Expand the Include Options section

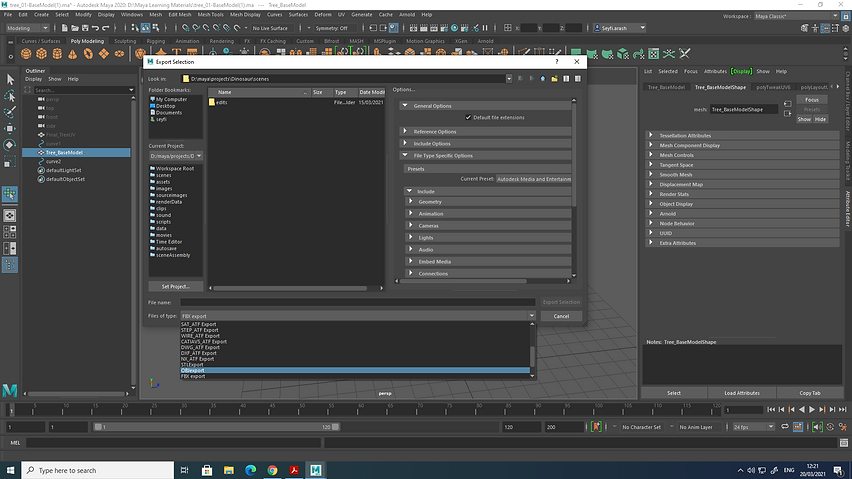click(405, 143)
